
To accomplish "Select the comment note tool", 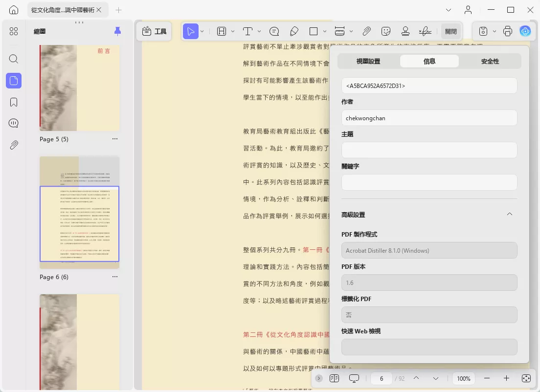I will pos(274,31).
